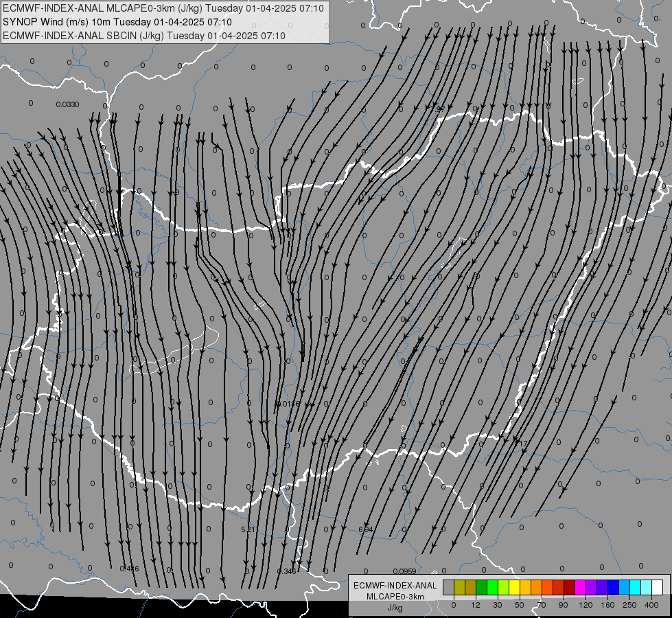Image resolution: width=672 pixels, height=618 pixels.
Task: Click the cyan swatch after 250
Action: [x=635, y=587]
